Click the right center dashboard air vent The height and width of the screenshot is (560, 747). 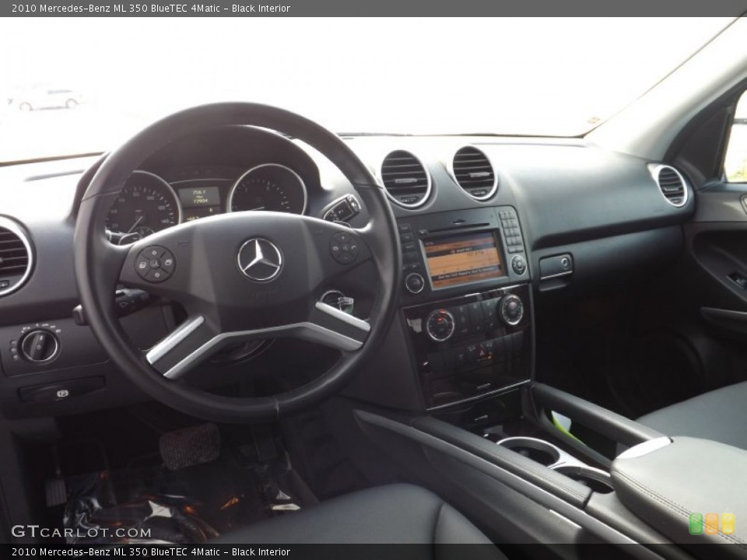[475, 173]
